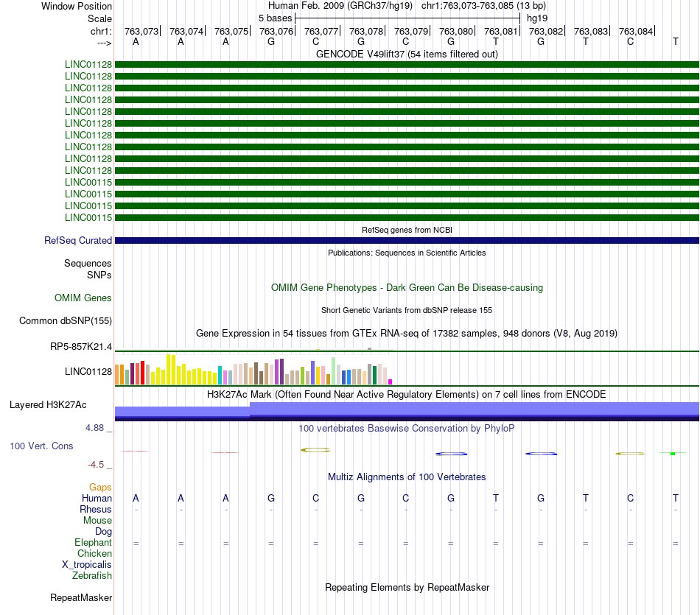Click the RepeatMasker track label
Image resolution: width=700 pixels, height=615 pixels.
coord(81,597)
